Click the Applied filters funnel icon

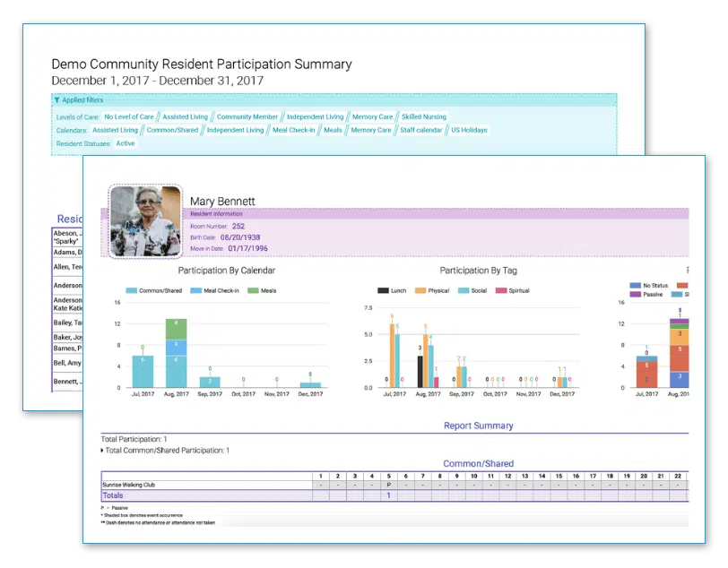point(57,100)
